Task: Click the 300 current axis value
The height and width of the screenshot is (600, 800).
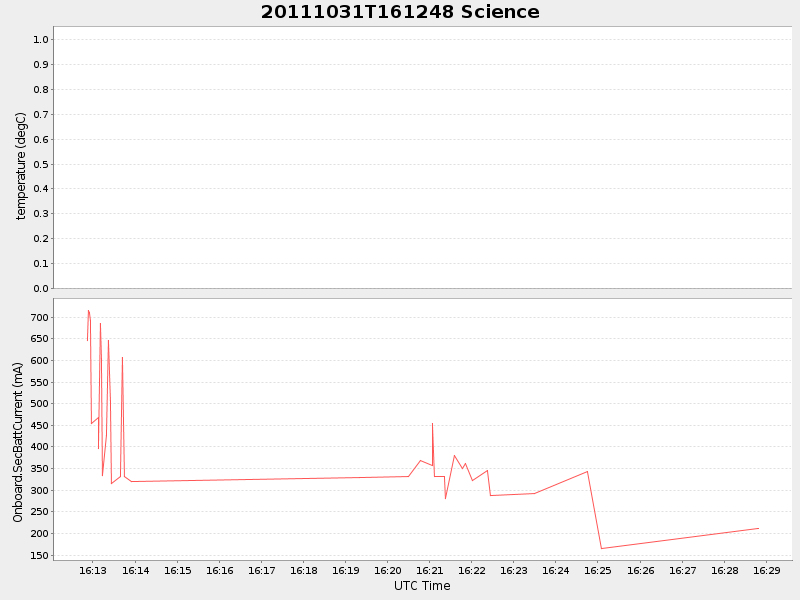Action: [x=39, y=490]
